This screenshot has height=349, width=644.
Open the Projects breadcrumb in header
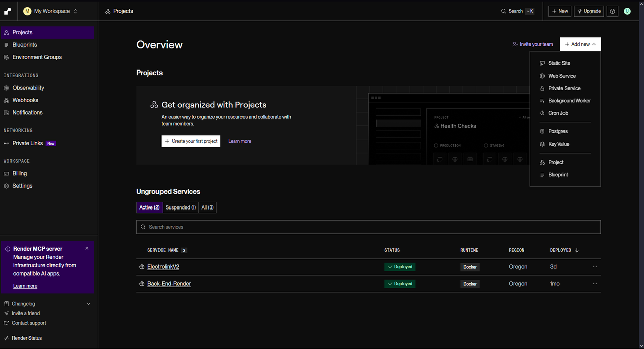pos(119,11)
